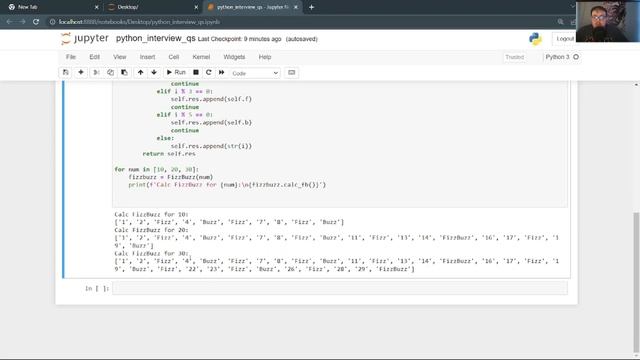Go back in browser history
640x360 pixels.
point(9,22)
